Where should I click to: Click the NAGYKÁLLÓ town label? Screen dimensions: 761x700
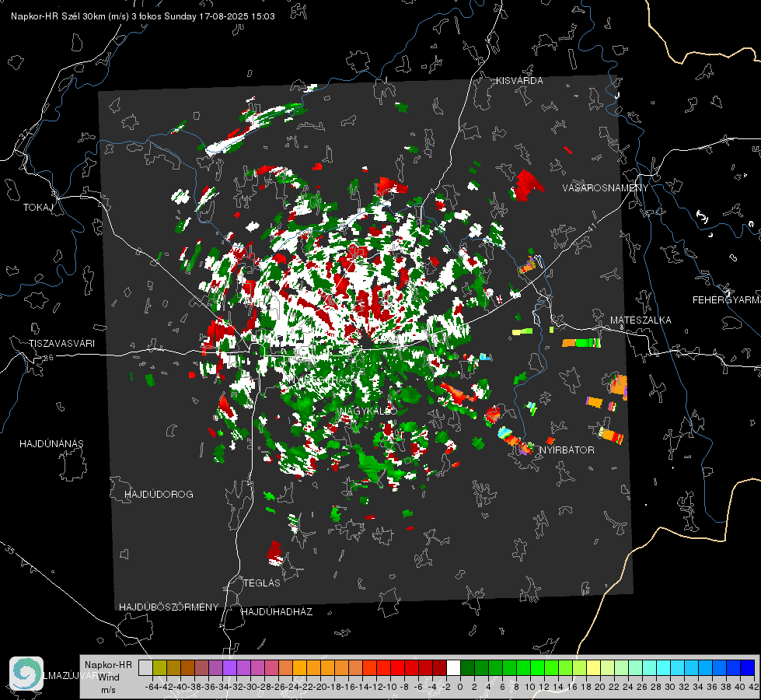(x=368, y=411)
